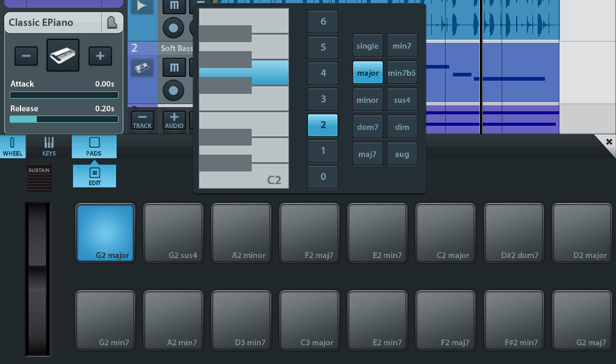This screenshot has height=364, width=616.
Task: Click the M mute icon on the top track
Action: coord(174,6)
